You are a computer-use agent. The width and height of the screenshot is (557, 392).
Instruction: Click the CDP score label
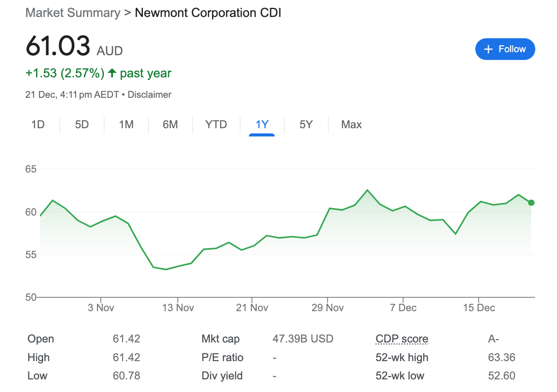[x=402, y=339]
